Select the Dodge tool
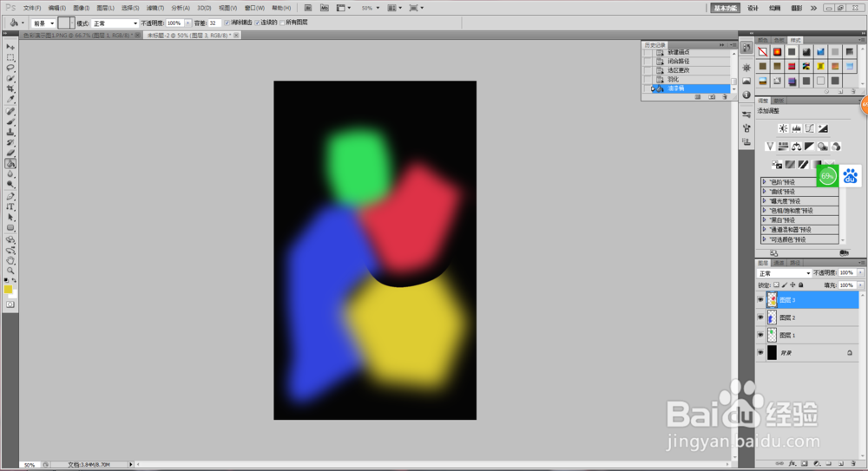This screenshot has height=471, width=868. (10, 185)
